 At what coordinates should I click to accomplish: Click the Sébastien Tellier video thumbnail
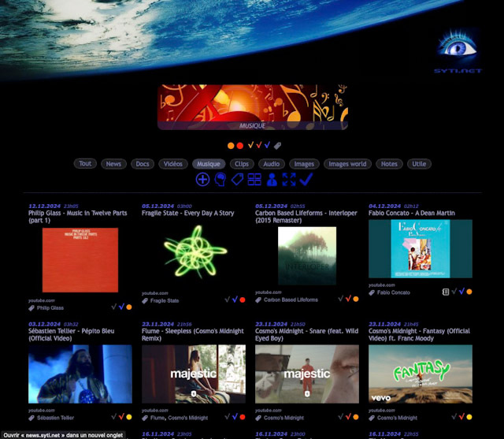point(80,374)
